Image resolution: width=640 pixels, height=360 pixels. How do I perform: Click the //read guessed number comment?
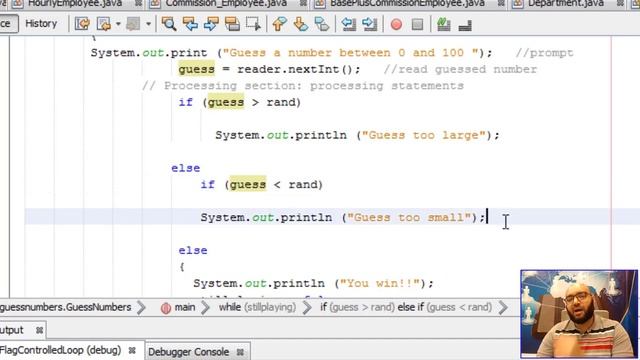(460, 69)
